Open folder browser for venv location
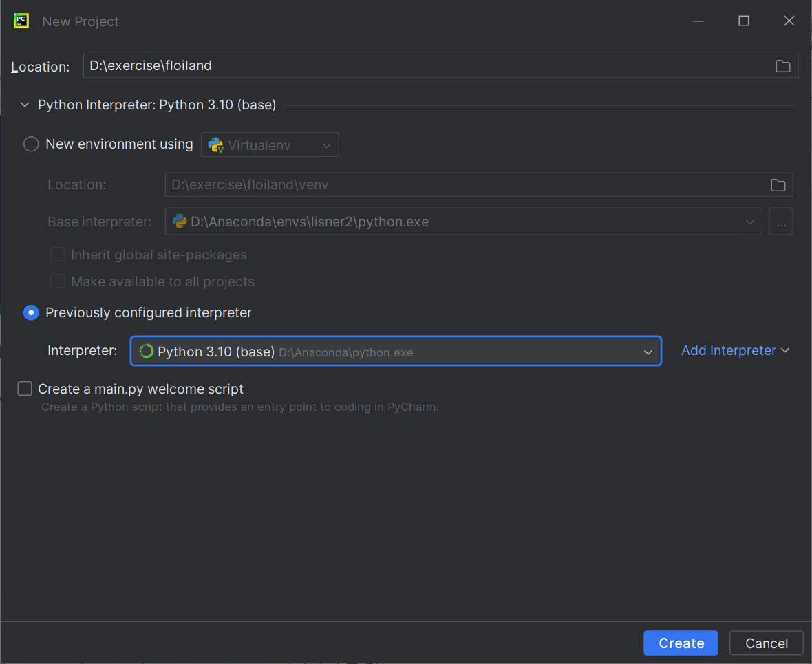This screenshot has height=664, width=812. (778, 185)
